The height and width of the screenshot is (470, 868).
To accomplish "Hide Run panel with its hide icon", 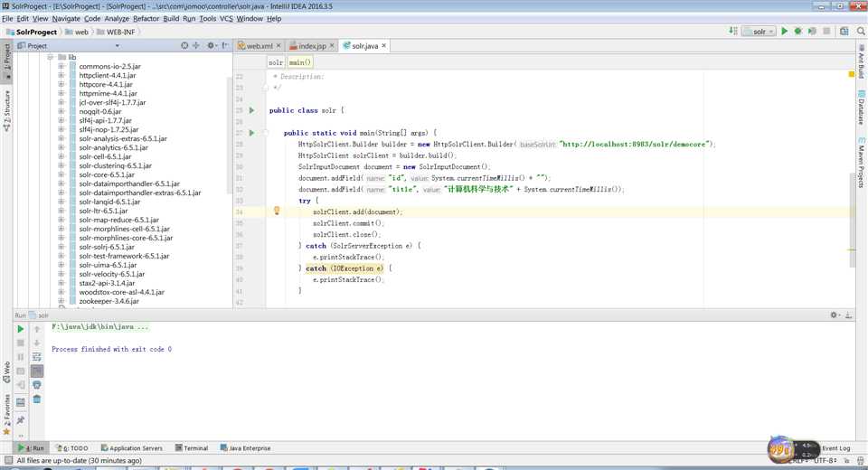I will [x=849, y=315].
